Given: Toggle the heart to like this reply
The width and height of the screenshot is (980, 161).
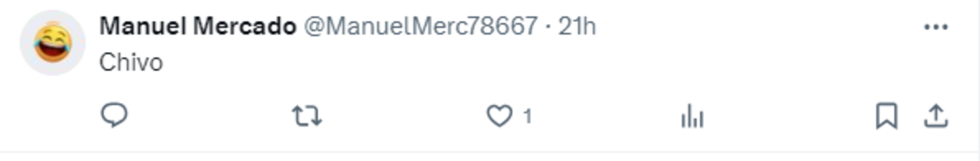Looking at the screenshot, I should (500, 116).
